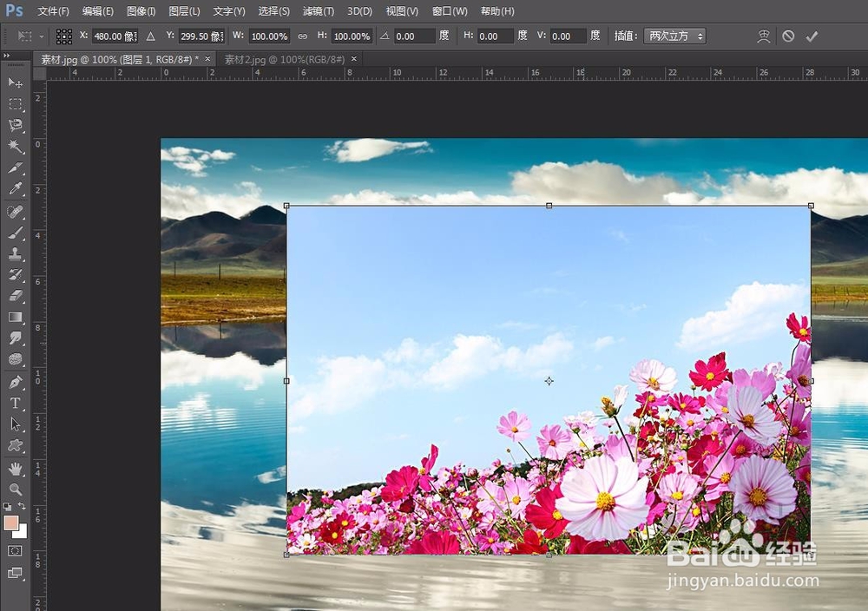Select the Horizontal Type tool
This screenshot has height=611, width=868.
[x=15, y=404]
